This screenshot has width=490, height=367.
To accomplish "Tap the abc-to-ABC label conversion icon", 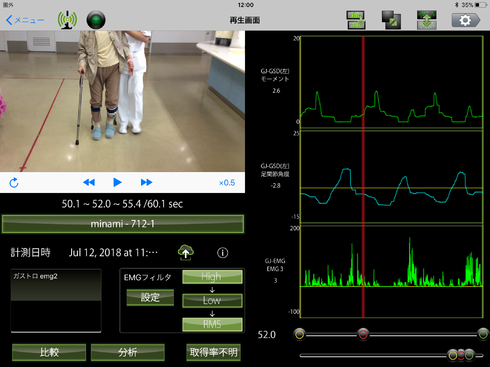I will (x=356, y=20).
